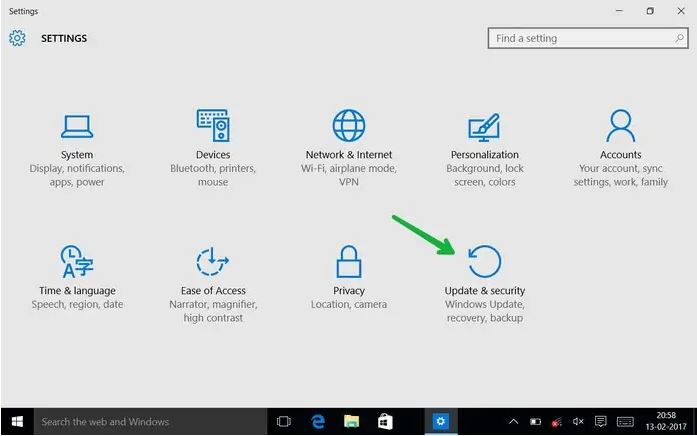The width and height of the screenshot is (697, 436).
Task: Click the magnifier icon in Find a setting
Action: click(679, 38)
